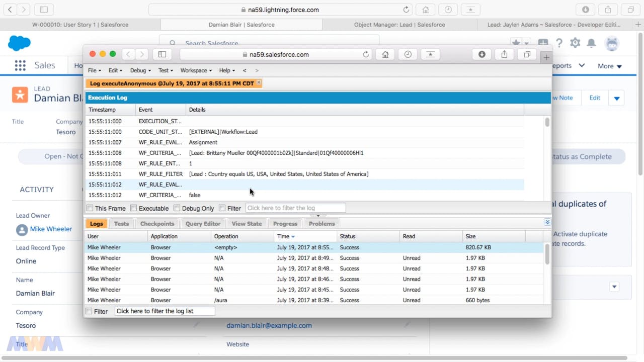Click the execution log filter text field
Image resolution: width=644 pixels, height=362 pixels.
[x=295, y=208]
